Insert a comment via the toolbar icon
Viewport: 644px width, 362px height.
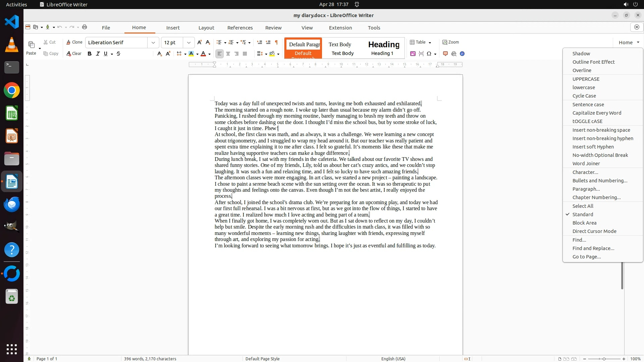(445, 54)
